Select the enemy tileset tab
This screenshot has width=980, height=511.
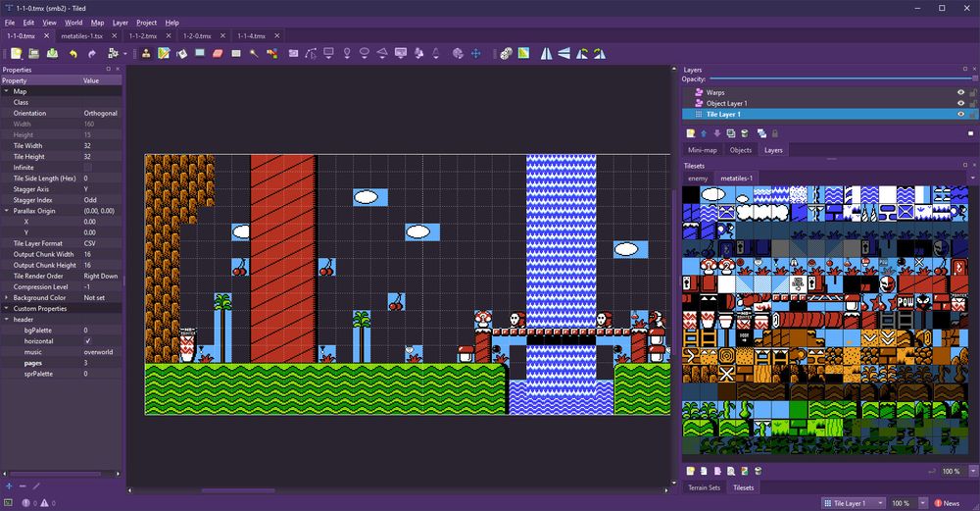(x=698, y=179)
